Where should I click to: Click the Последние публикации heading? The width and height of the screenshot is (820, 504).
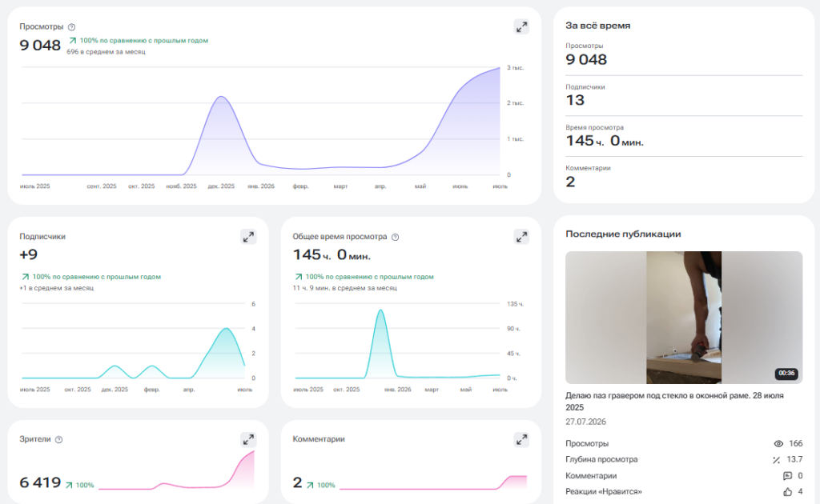(623, 234)
